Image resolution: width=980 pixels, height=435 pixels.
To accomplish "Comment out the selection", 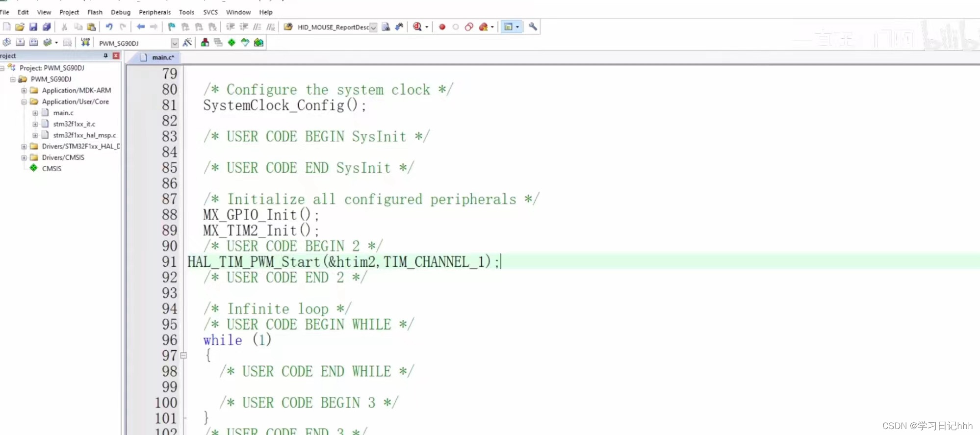I will (x=257, y=27).
